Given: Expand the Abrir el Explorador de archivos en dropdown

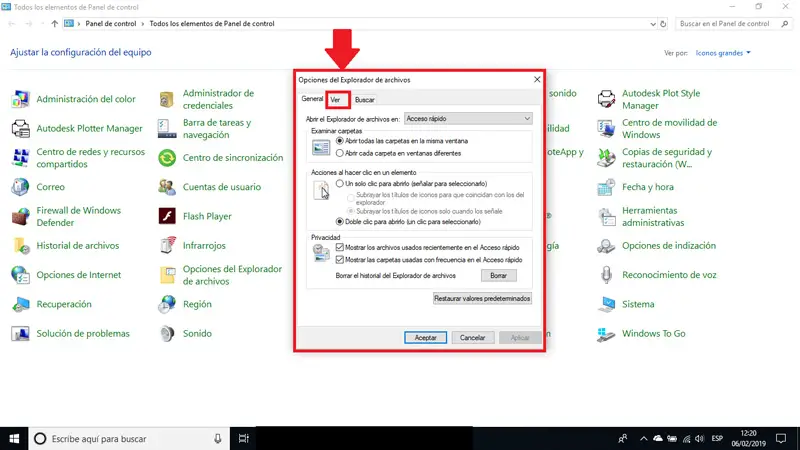Looking at the screenshot, I should (x=468, y=118).
